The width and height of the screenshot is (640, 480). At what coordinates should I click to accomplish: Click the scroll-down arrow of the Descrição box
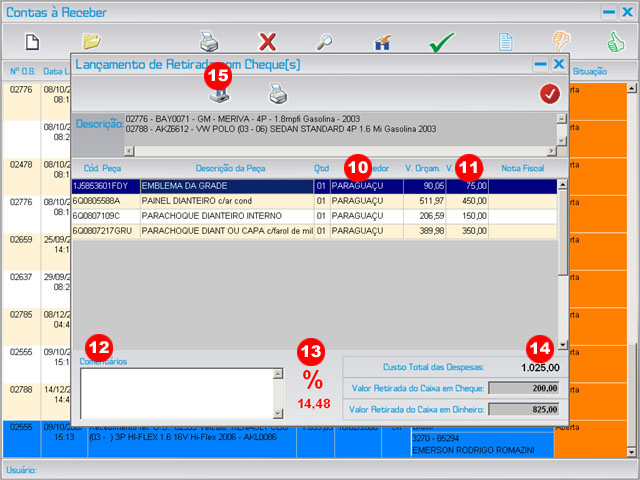tap(562, 141)
